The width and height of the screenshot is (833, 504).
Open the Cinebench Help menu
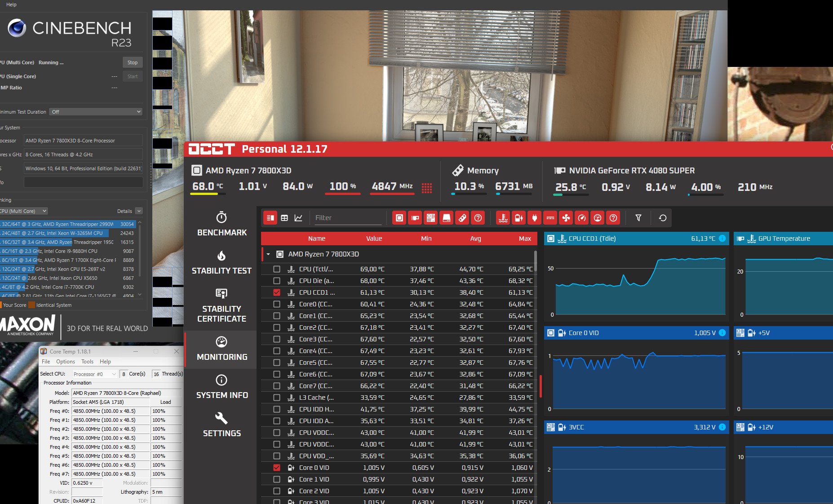tap(11, 4)
